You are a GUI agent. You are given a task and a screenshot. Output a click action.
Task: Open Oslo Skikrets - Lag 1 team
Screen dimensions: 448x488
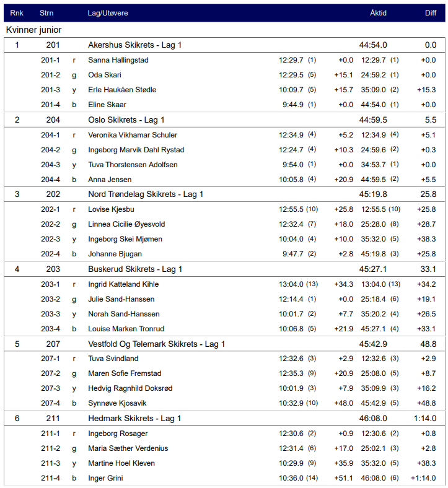(126, 120)
